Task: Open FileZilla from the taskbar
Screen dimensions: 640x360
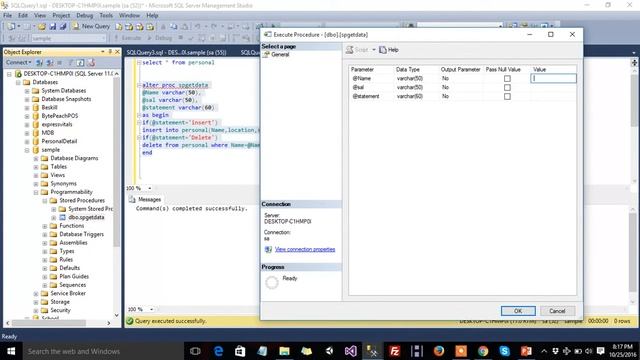Action: click(395, 351)
